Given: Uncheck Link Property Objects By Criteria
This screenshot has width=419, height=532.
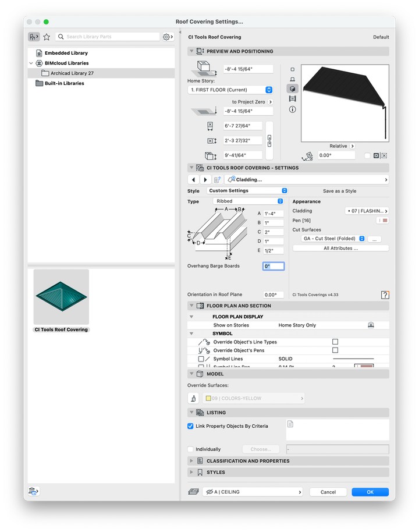Looking at the screenshot, I should coord(190,426).
